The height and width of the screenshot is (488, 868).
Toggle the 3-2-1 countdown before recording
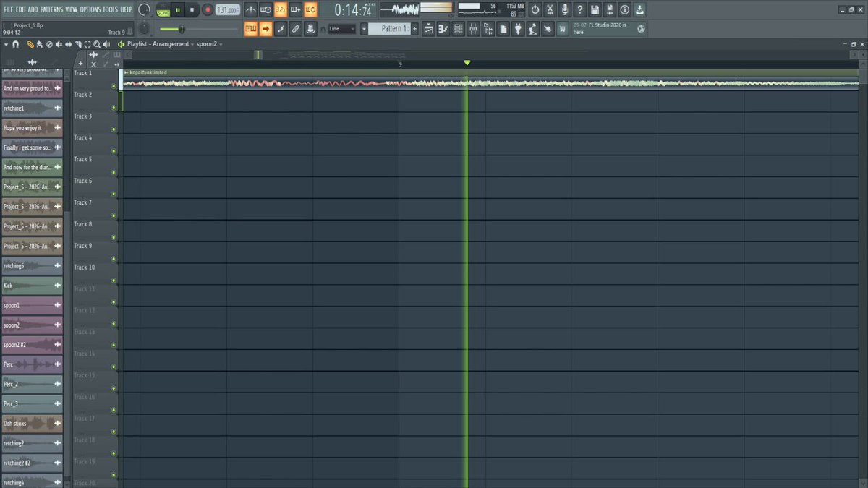[x=281, y=9]
